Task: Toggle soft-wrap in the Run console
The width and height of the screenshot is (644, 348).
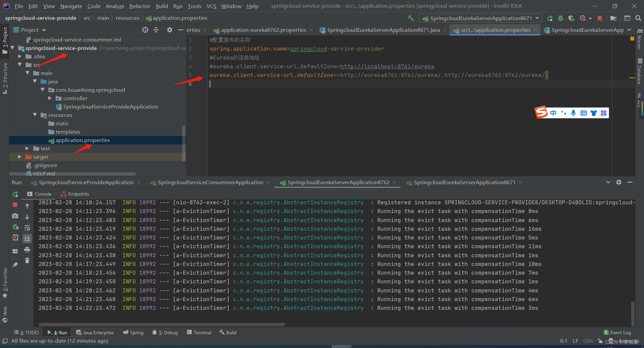Action: [x=27, y=228]
